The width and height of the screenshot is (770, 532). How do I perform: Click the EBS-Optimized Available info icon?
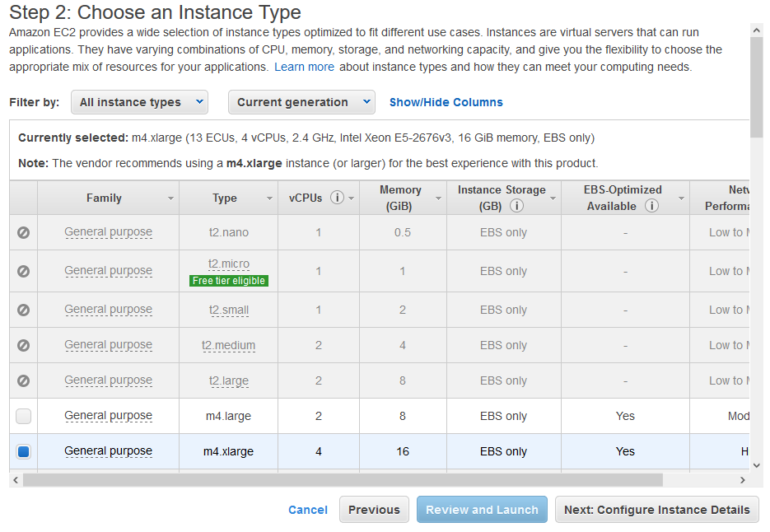(x=651, y=206)
